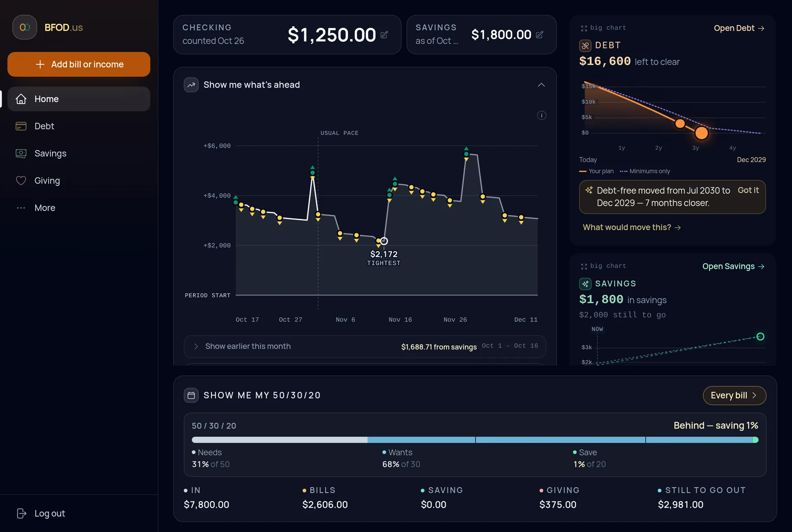
Task: Open the chart info icon
Action: point(542,115)
